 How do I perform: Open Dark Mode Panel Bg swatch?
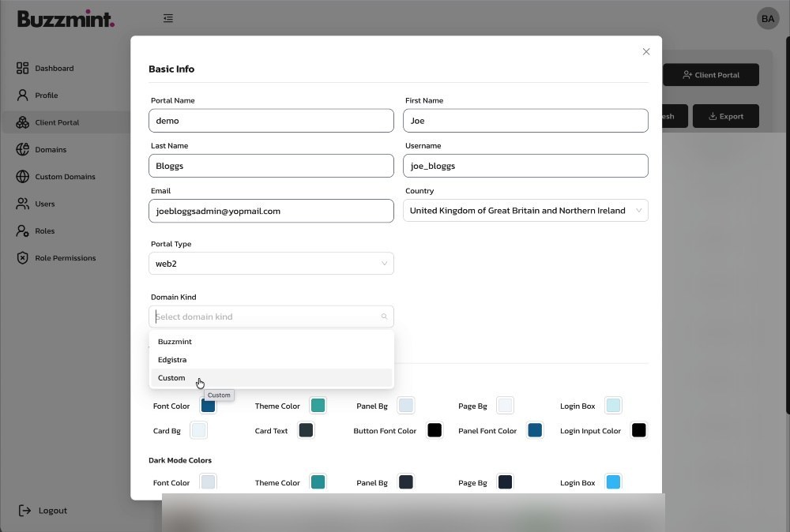pos(405,482)
